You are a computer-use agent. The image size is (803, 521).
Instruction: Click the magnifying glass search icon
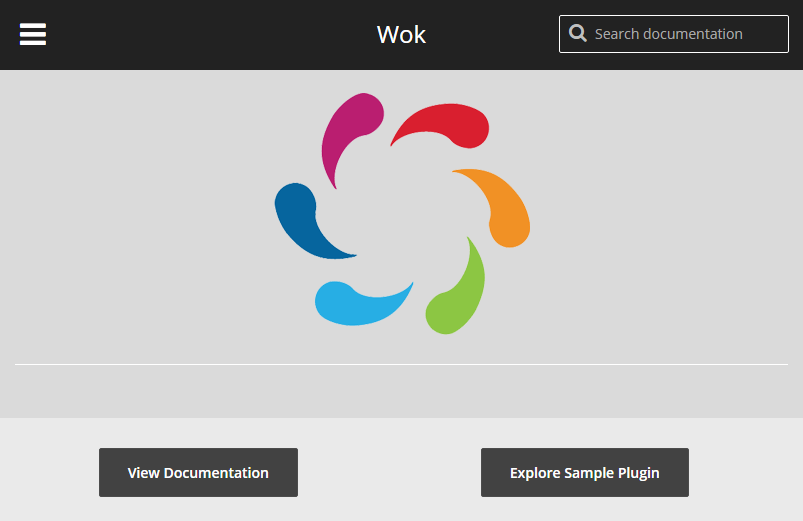(577, 34)
